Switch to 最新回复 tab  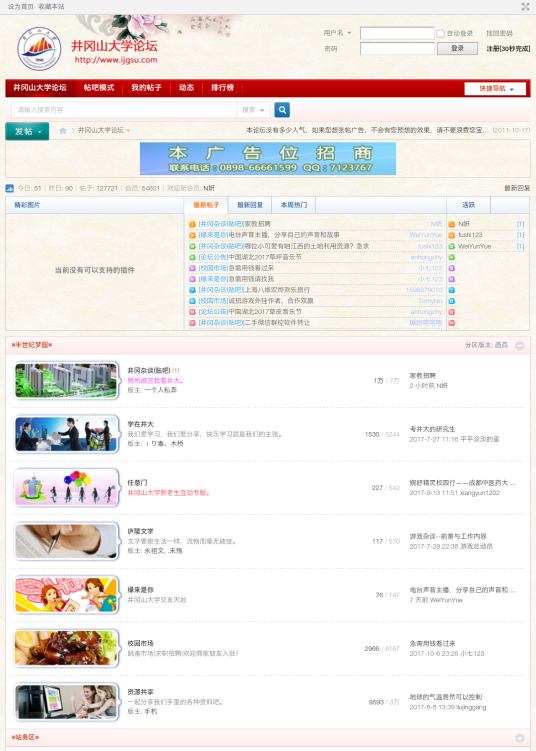tap(250, 205)
